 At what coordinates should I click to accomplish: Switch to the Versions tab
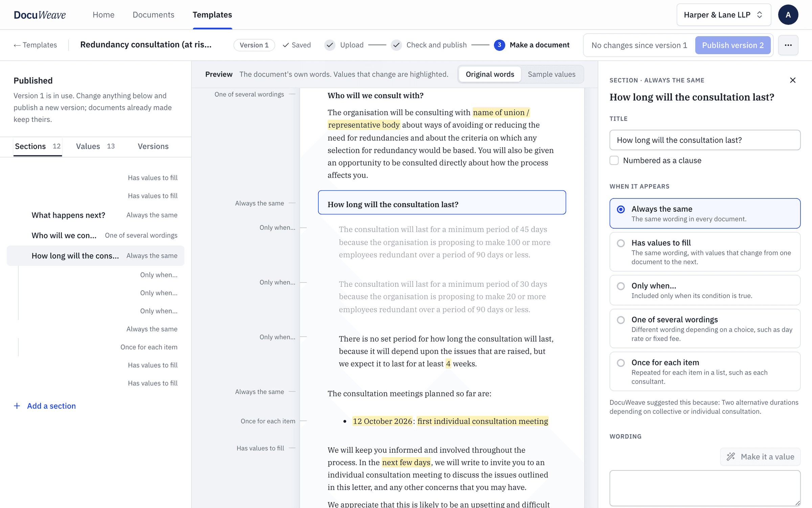[153, 146]
